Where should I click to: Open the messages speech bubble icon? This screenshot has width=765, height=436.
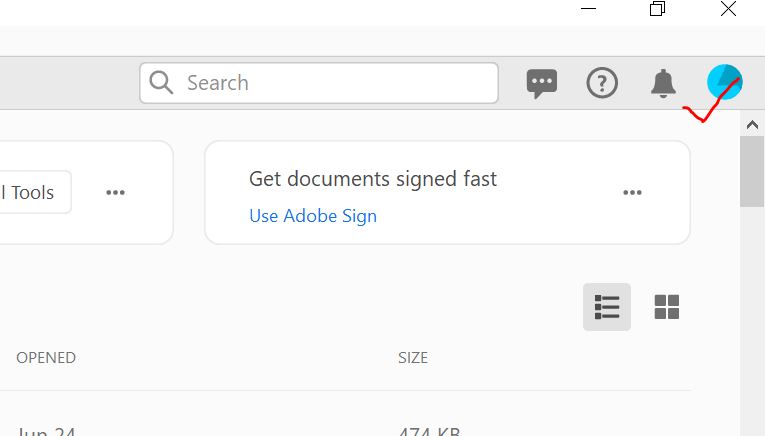(x=542, y=83)
